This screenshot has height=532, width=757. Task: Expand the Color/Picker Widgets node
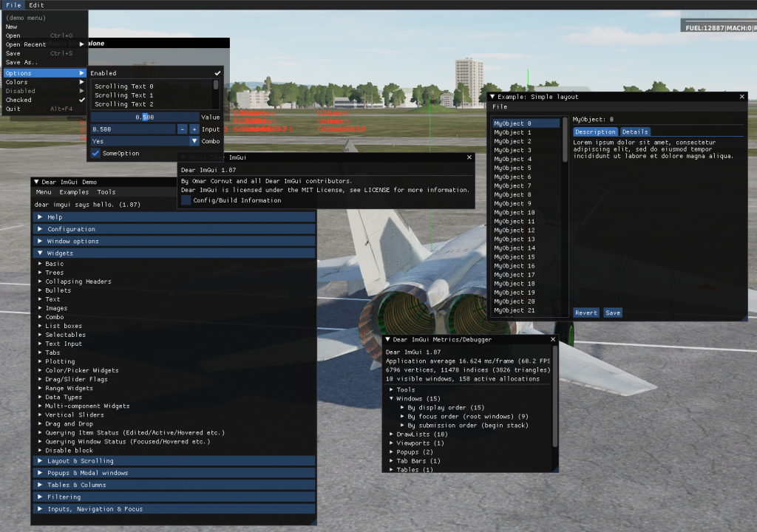(41, 370)
